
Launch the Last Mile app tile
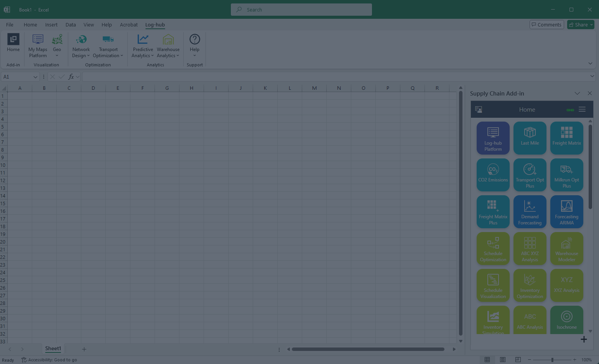[x=530, y=138]
